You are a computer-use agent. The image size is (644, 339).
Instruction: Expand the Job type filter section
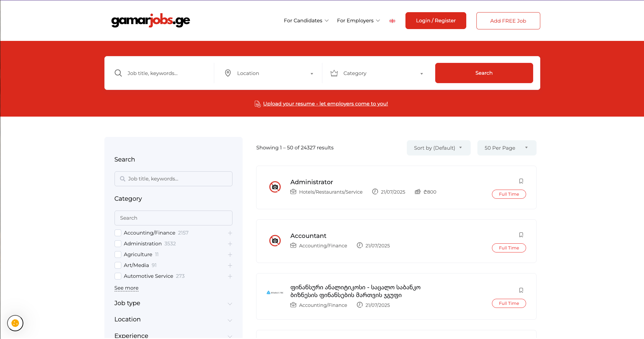(173, 303)
